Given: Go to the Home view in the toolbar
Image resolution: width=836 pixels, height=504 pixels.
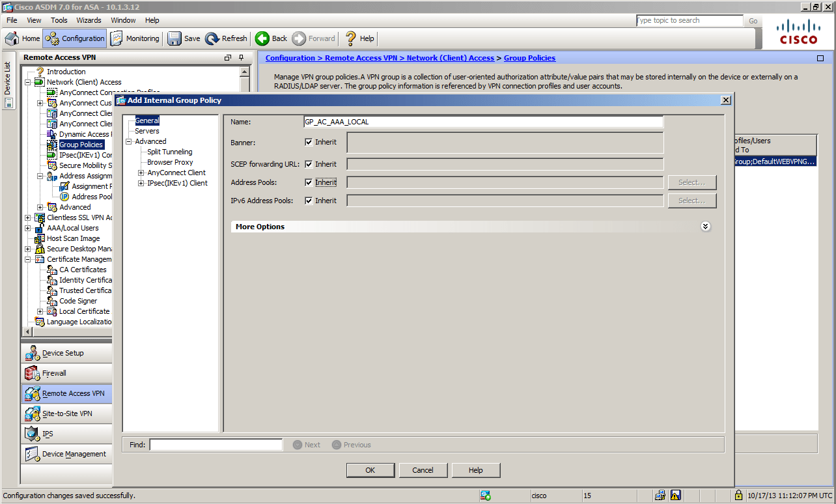Looking at the screenshot, I should click(23, 38).
